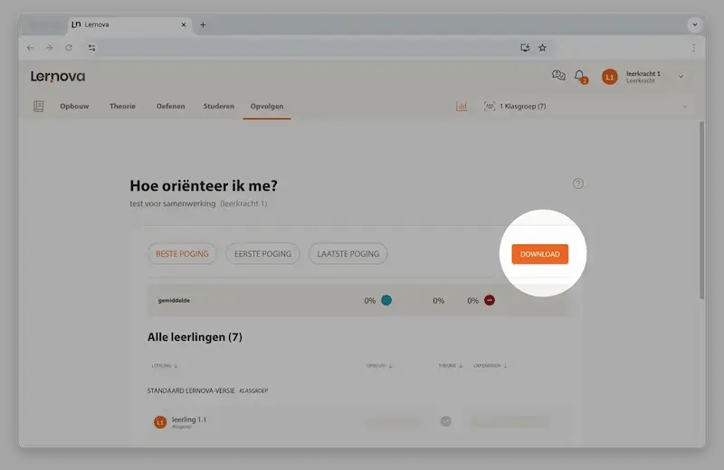Click the help question mark icon
Screen dimensions: 724x470
[578, 183]
